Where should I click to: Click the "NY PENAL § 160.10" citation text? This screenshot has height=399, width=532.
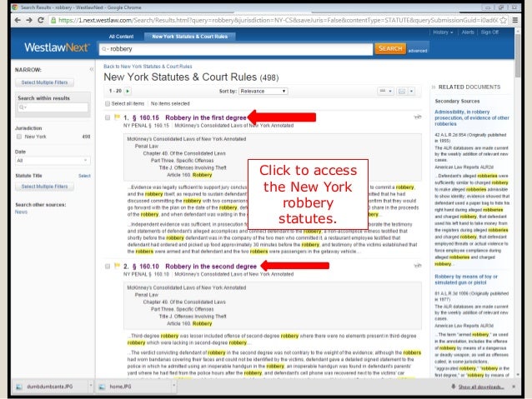click(x=146, y=274)
